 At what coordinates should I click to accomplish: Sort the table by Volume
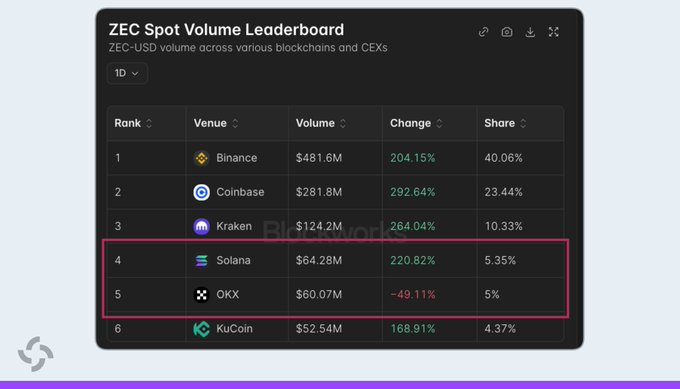click(x=343, y=124)
